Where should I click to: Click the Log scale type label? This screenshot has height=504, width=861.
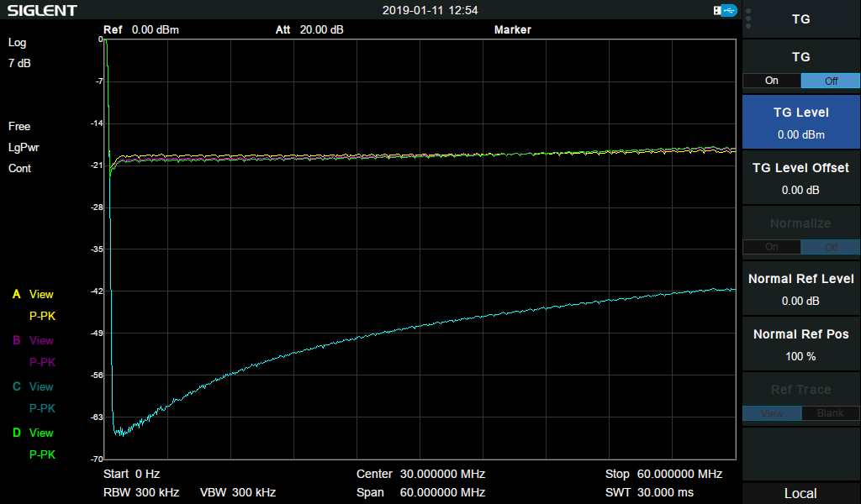[17, 43]
